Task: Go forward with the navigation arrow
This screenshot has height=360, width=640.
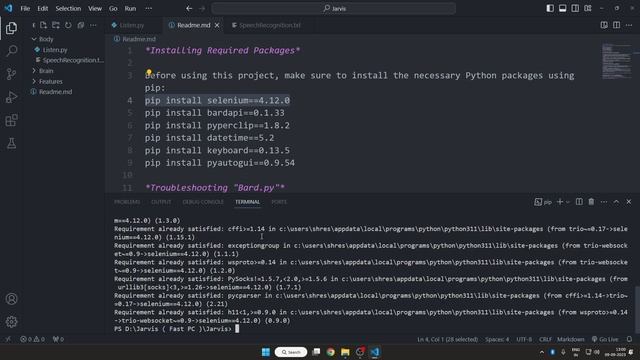Action: (202, 8)
